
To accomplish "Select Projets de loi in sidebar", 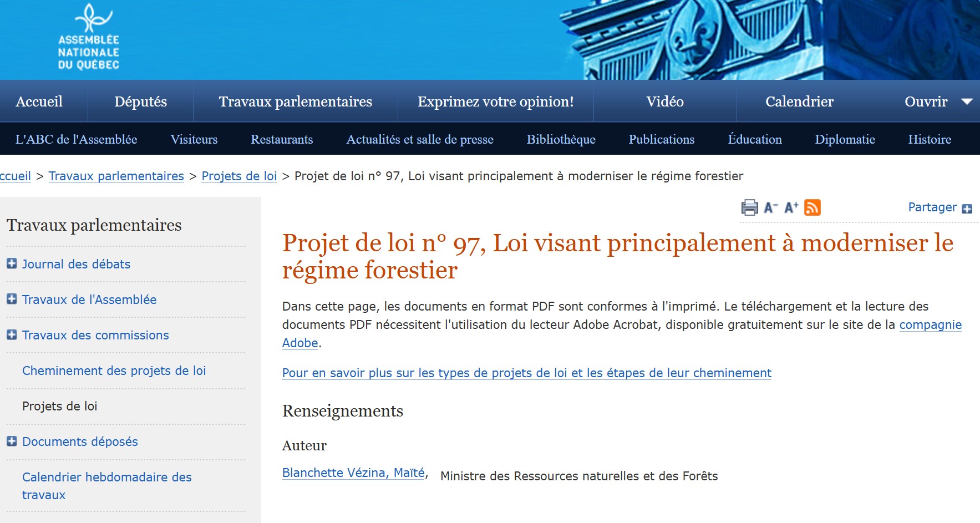I will (60, 406).
